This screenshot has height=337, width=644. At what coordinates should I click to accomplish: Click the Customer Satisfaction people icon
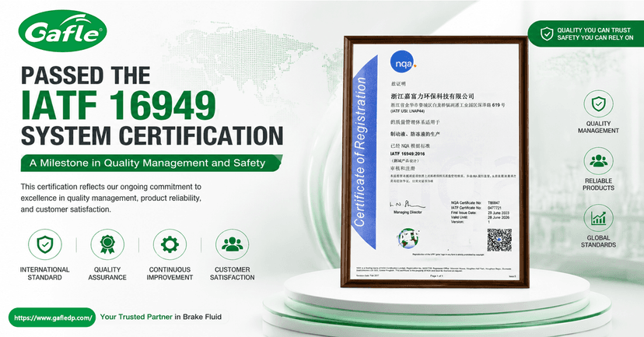232,245
